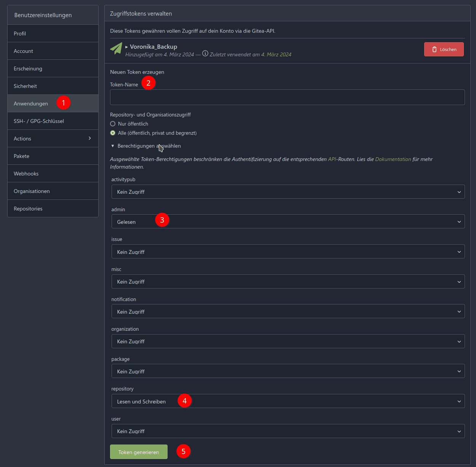Open the repository permission dropdown
The height and width of the screenshot is (467, 476).
(288, 401)
